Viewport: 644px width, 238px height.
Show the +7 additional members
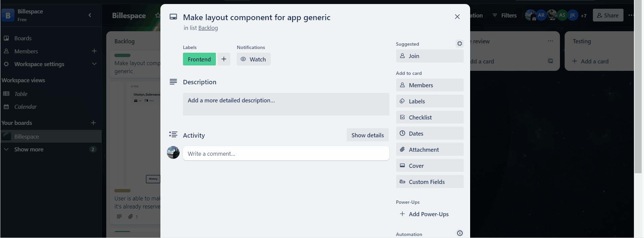tap(583, 15)
